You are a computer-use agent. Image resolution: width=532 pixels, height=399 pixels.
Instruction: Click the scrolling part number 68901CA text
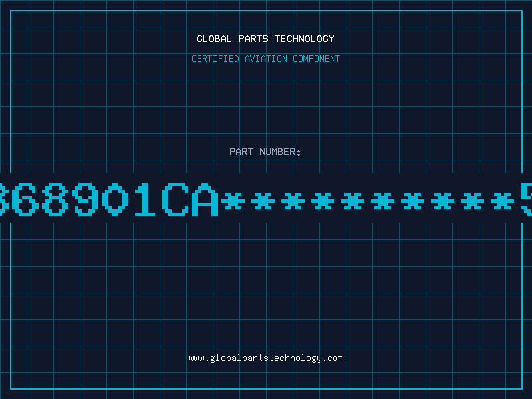pyautogui.click(x=266, y=199)
